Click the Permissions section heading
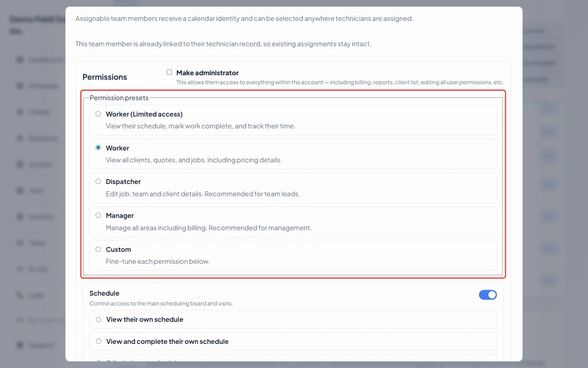588x368 pixels. [x=105, y=77]
